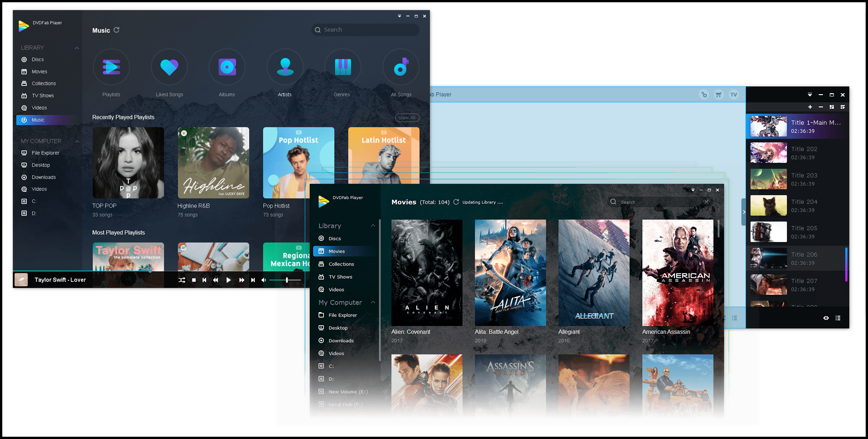Toggle the eye icon in playlist panel
This screenshot has height=439, width=868.
[x=826, y=318]
